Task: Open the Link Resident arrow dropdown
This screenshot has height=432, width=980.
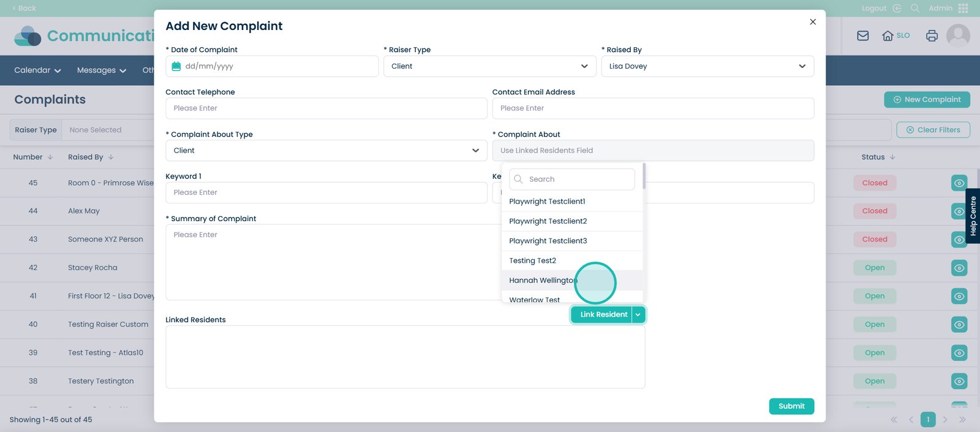Action: [638, 314]
